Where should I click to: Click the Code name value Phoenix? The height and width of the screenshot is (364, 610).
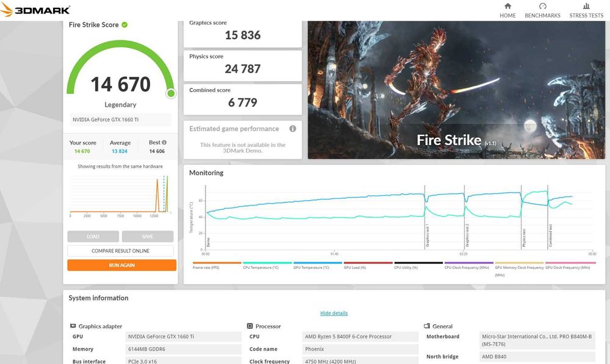click(x=361, y=349)
